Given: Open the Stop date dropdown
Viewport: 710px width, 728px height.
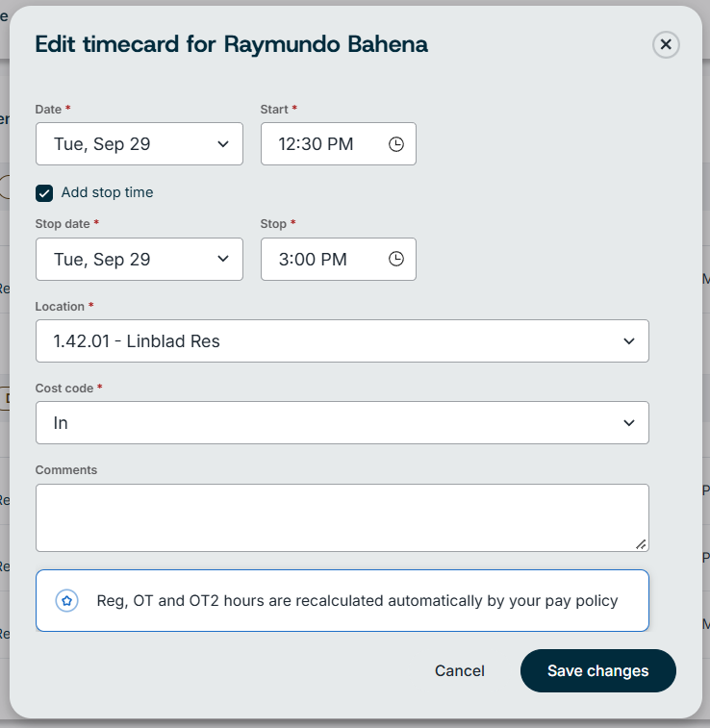Looking at the screenshot, I should coord(139,259).
